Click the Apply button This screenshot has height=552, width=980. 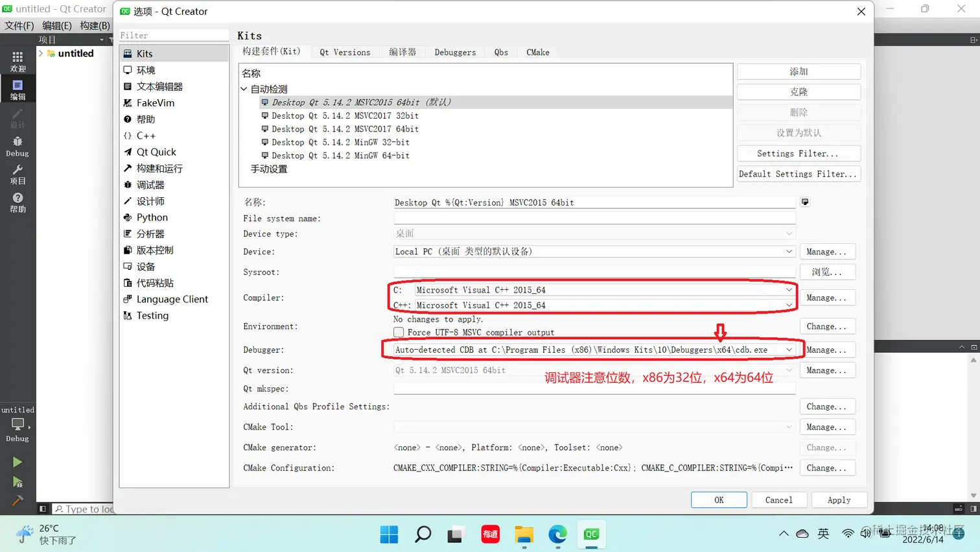tap(839, 500)
